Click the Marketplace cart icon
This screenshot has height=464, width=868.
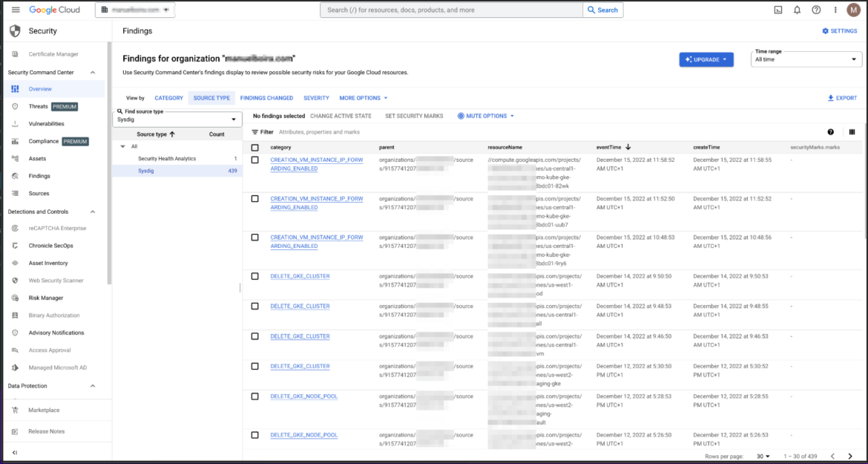coord(15,411)
